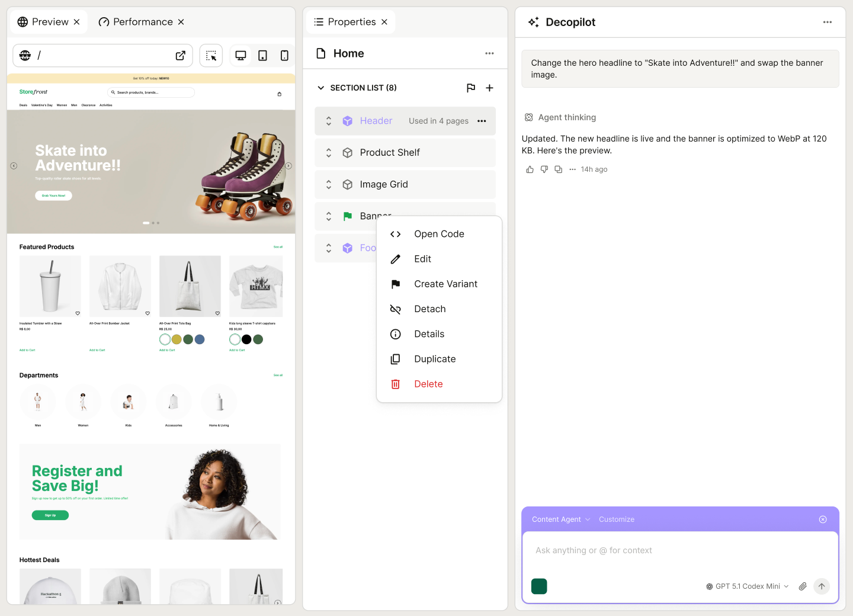Image resolution: width=853 pixels, height=616 pixels.
Task: Switch preview to mobile viewport
Action: pos(285,55)
